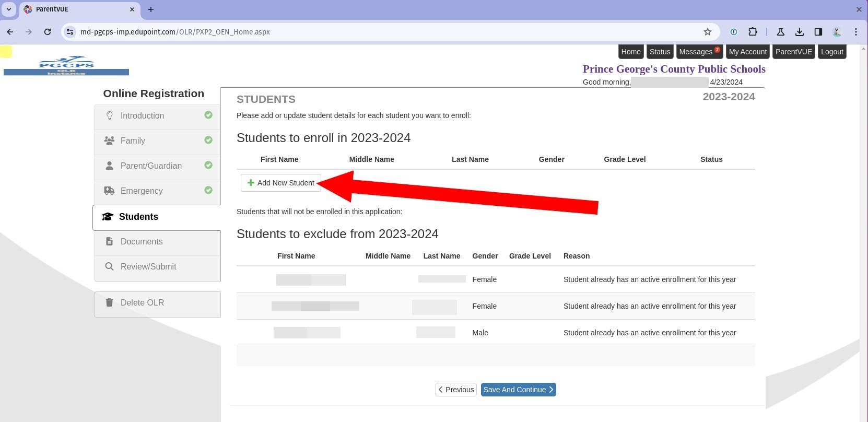Image resolution: width=868 pixels, height=422 pixels.
Task: Go back with the Previous button
Action: [x=456, y=390]
